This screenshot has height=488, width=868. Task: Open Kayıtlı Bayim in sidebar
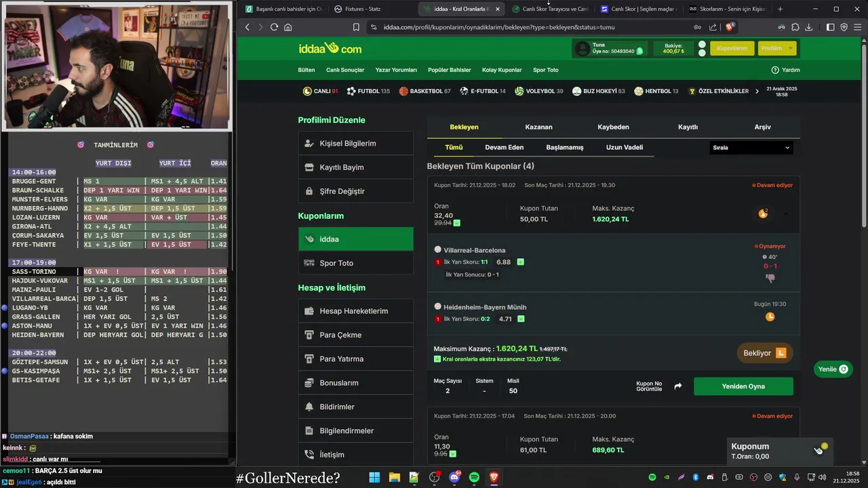tap(356, 167)
